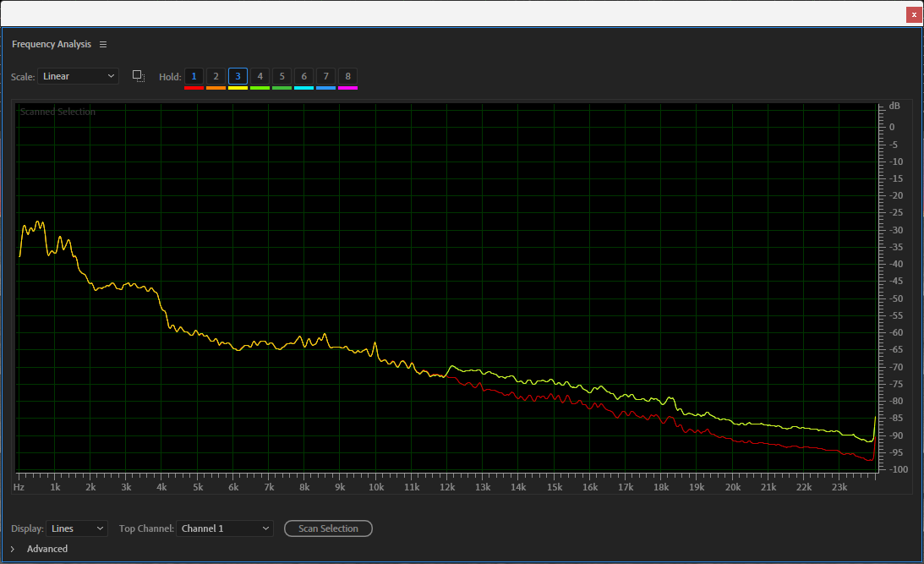The height and width of the screenshot is (564, 924).
Task: Select the Frequency Analysis panel tab title
Action: click(51, 44)
